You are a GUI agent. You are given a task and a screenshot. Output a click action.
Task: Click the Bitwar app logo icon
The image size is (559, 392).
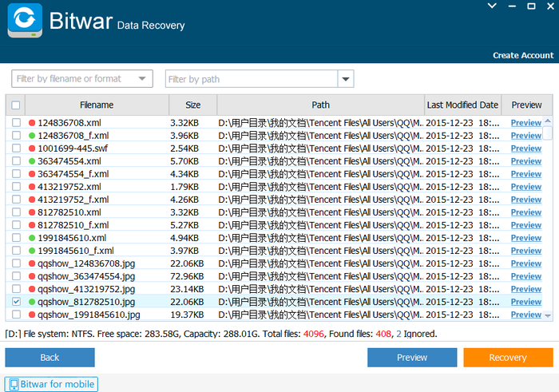(x=25, y=20)
